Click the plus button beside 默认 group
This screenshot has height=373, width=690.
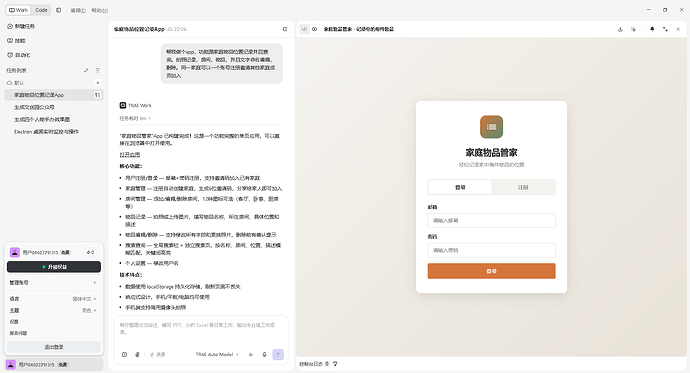click(98, 83)
